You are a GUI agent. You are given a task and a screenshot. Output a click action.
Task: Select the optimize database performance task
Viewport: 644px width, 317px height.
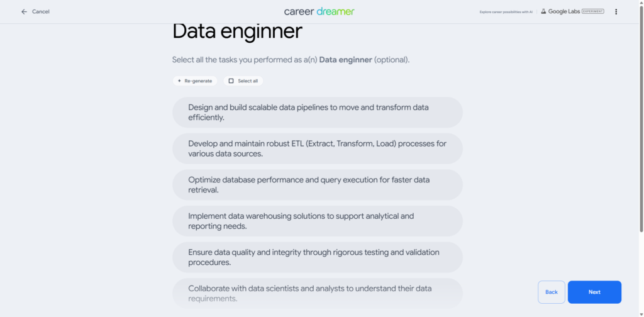click(x=317, y=185)
